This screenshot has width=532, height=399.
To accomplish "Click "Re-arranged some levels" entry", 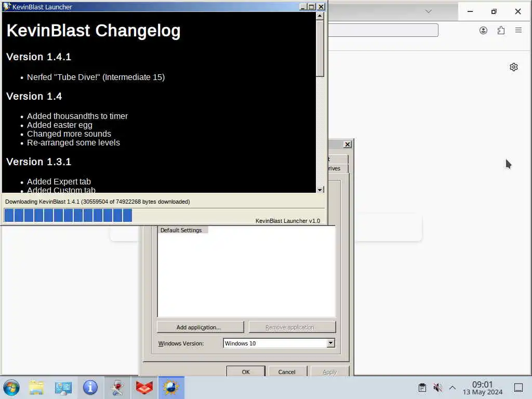I will coord(73,142).
